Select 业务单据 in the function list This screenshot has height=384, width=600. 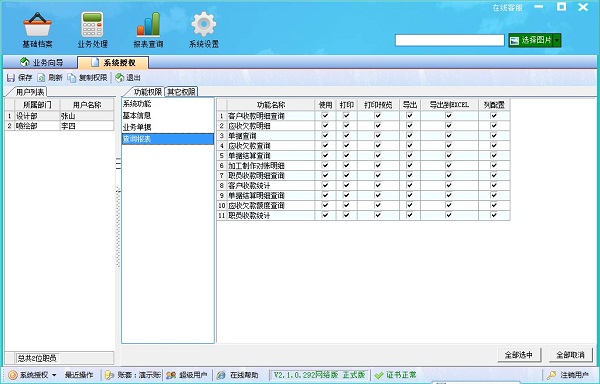(168, 127)
